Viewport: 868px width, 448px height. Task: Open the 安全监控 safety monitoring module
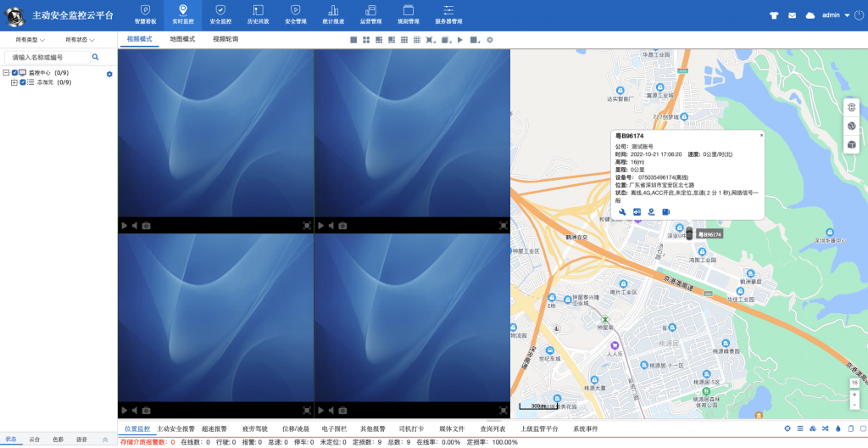pyautogui.click(x=220, y=15)
